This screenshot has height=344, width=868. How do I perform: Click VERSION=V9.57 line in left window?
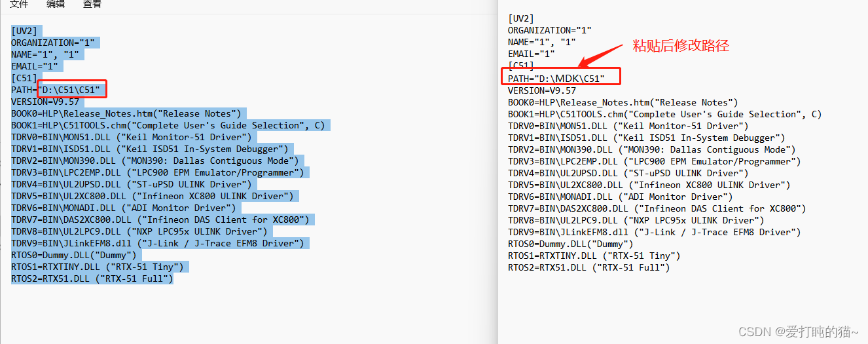click(45, 102)
